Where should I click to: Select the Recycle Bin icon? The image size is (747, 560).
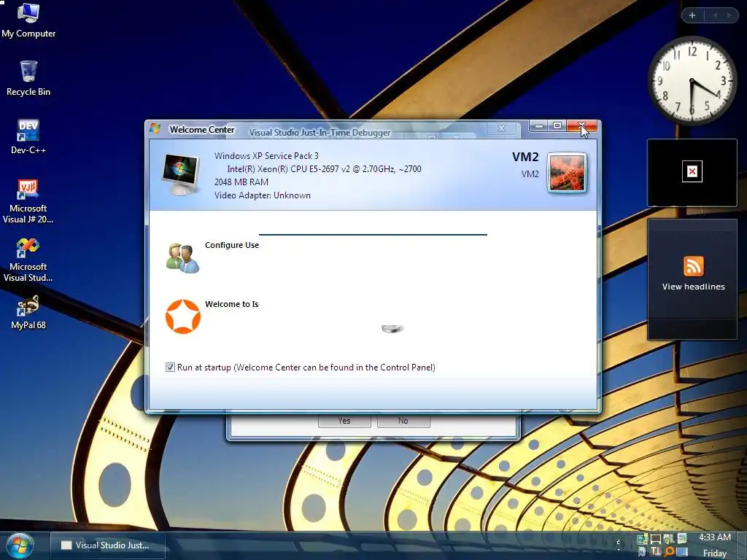pos(28,79)
